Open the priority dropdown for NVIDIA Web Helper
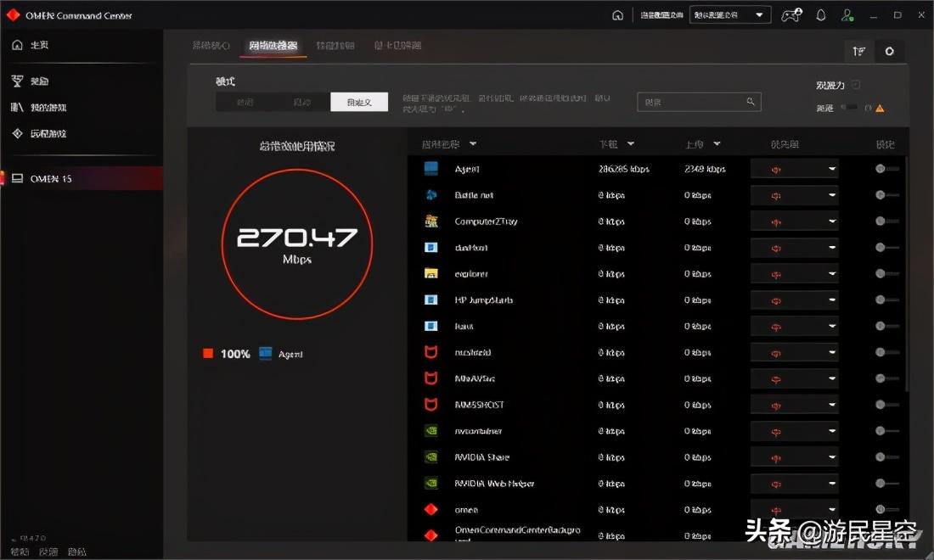 (x=795, y=484)
